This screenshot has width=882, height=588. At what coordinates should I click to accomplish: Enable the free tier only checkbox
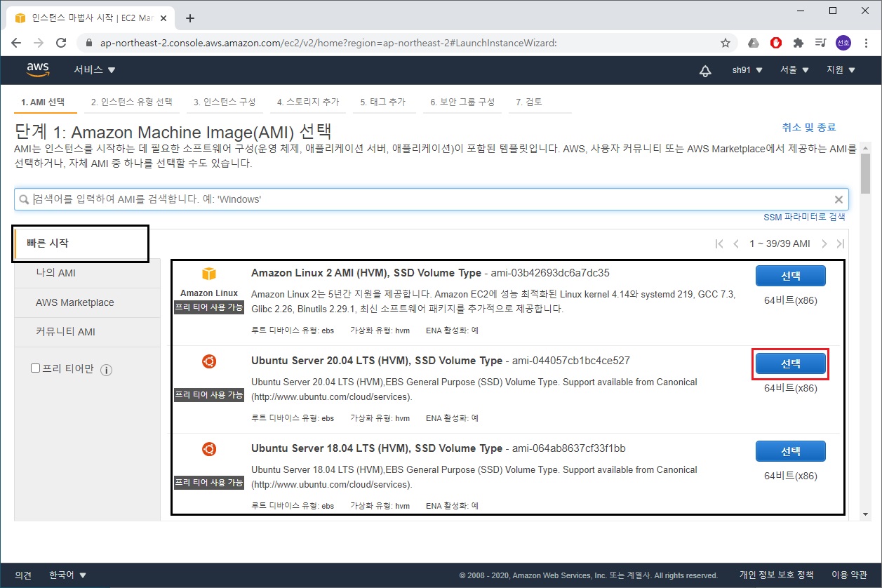pyautogui.click(x=35, y=368)
